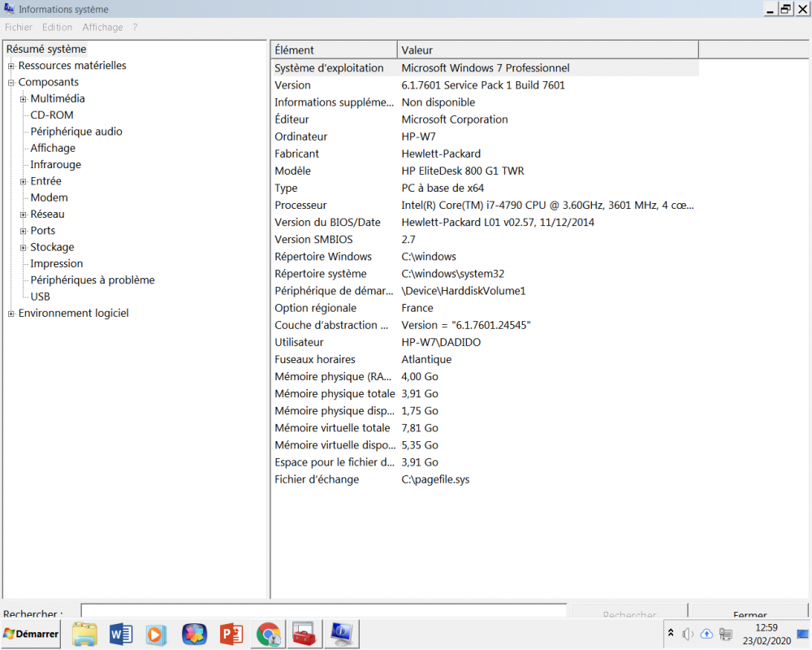812x650 pixels.
Task: Open the Affichage menu
Action: 102,27
